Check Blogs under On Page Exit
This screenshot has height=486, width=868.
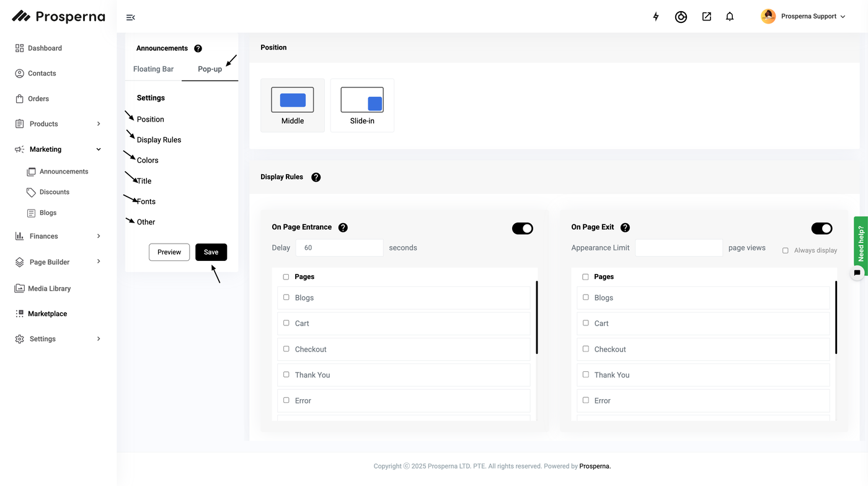point(585,298)
